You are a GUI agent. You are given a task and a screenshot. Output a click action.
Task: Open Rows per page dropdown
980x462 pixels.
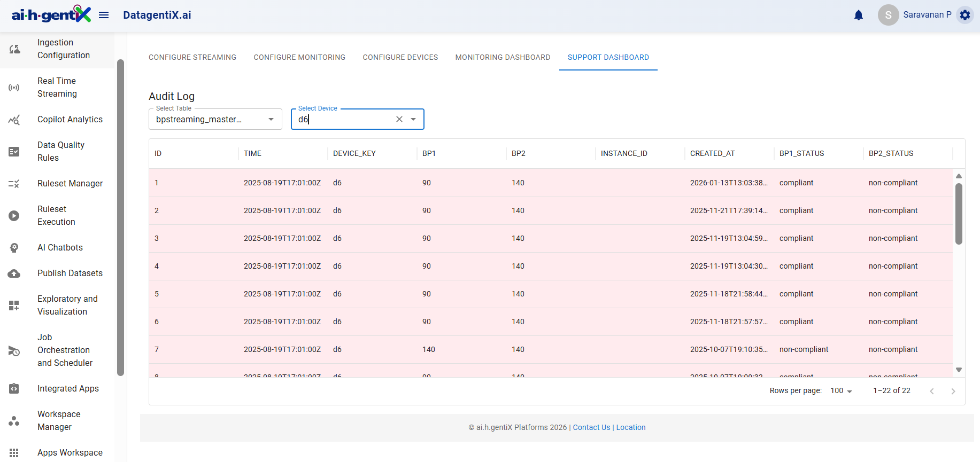tap(842, 391)
